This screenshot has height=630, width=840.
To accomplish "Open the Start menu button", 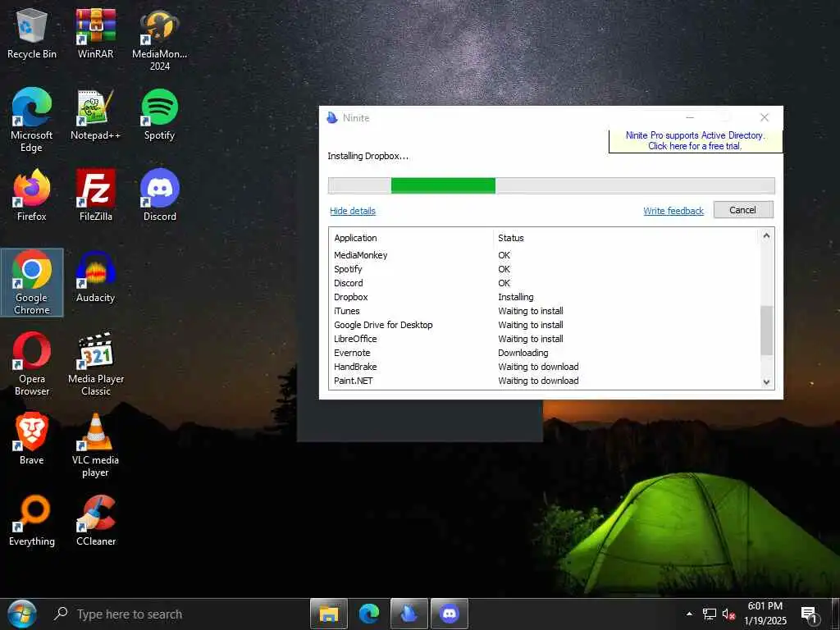I will click(x=22, y=614).
